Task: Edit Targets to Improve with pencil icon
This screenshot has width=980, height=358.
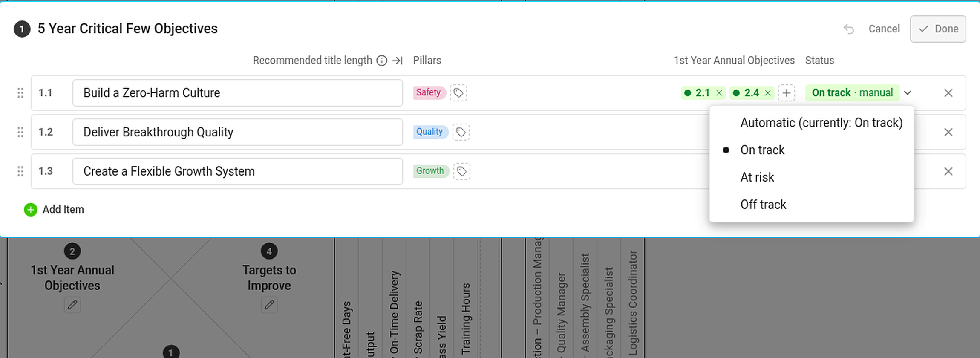Action: click(269, 305)
